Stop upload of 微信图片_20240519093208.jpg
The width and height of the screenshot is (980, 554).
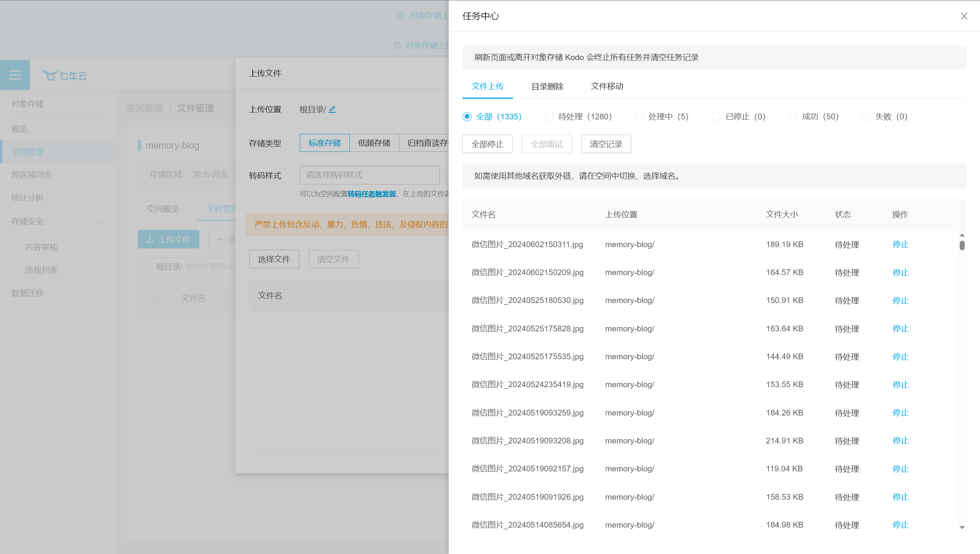tap(900, 441)
